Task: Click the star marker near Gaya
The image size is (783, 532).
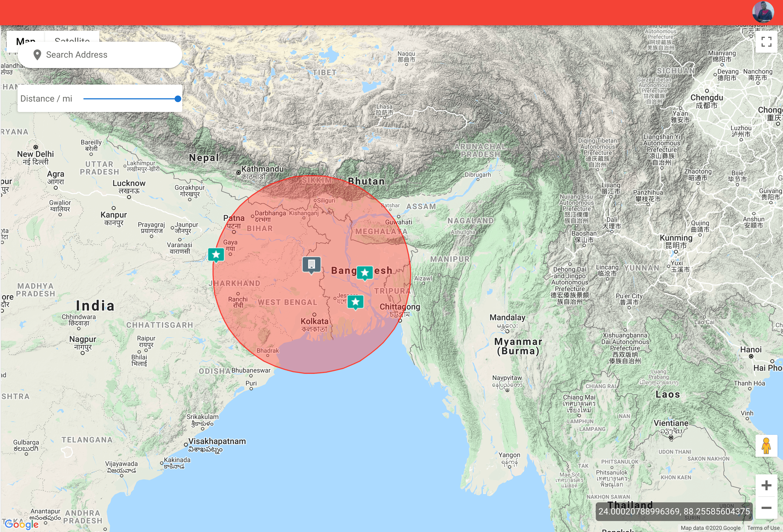Action: (x=216, y=254)
